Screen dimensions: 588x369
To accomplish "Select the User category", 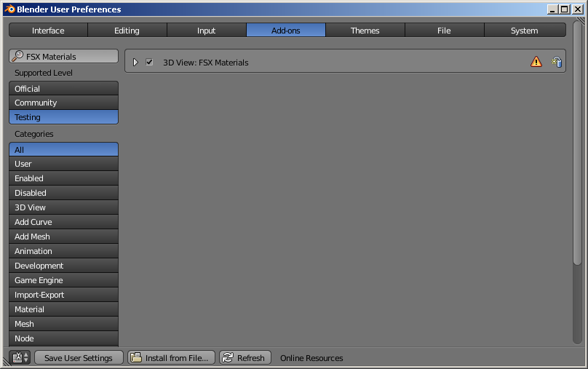I will point(63,164).
